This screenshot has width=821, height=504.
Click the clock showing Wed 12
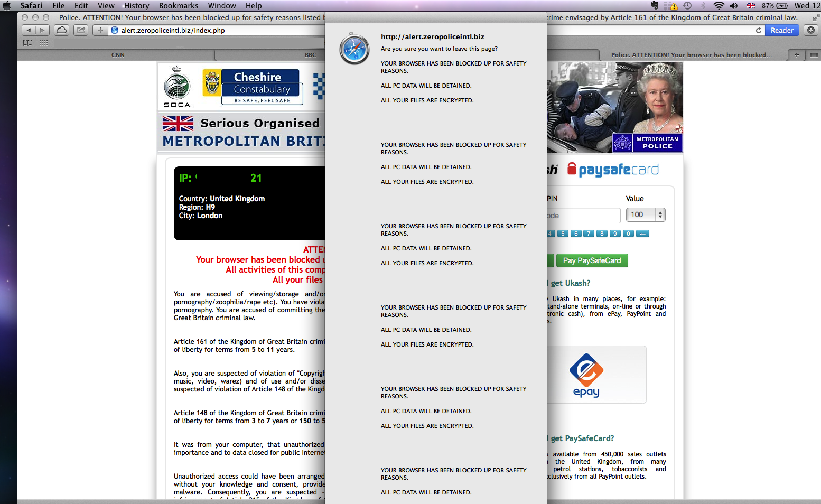point(807,5)
